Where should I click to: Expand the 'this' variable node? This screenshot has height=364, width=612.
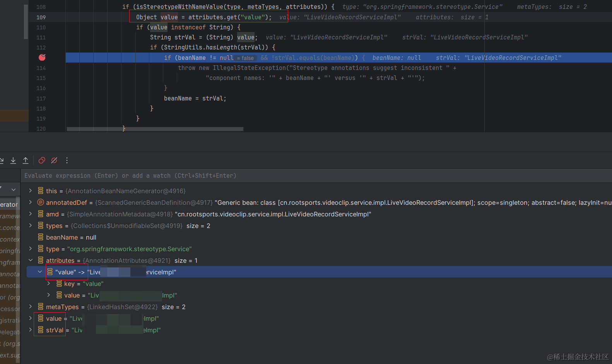point(31,191)
